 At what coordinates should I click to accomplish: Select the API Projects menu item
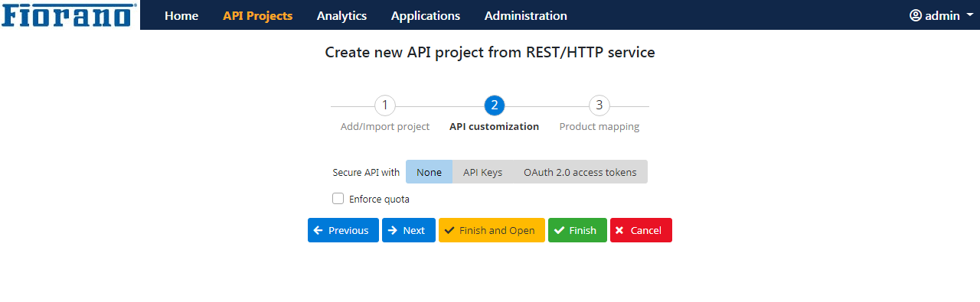(x=257, y=15)
